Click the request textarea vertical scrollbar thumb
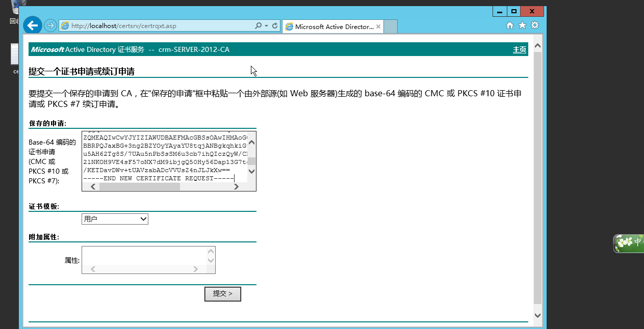The image size is (644, 329). coord(251,161)
